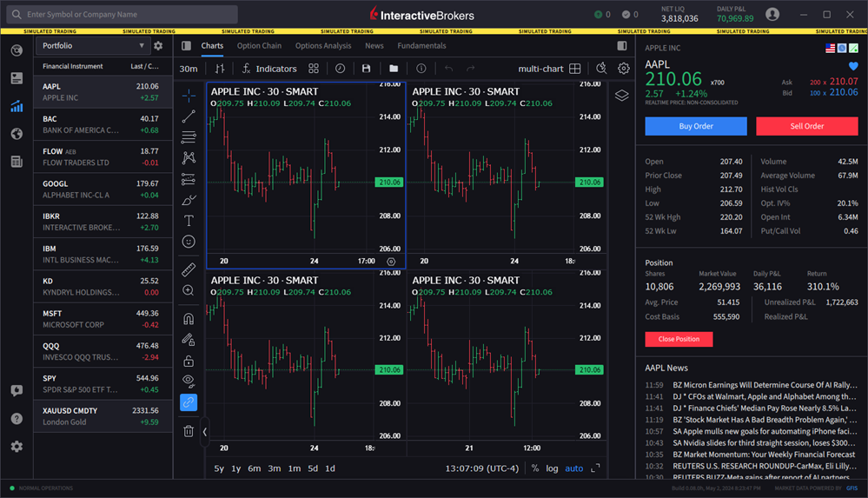
Task: Open saved chart layouts folder
Action: coord(394,69)
